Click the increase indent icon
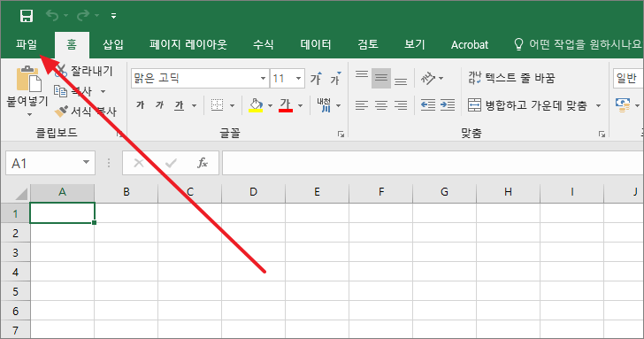 click(448, 105)
